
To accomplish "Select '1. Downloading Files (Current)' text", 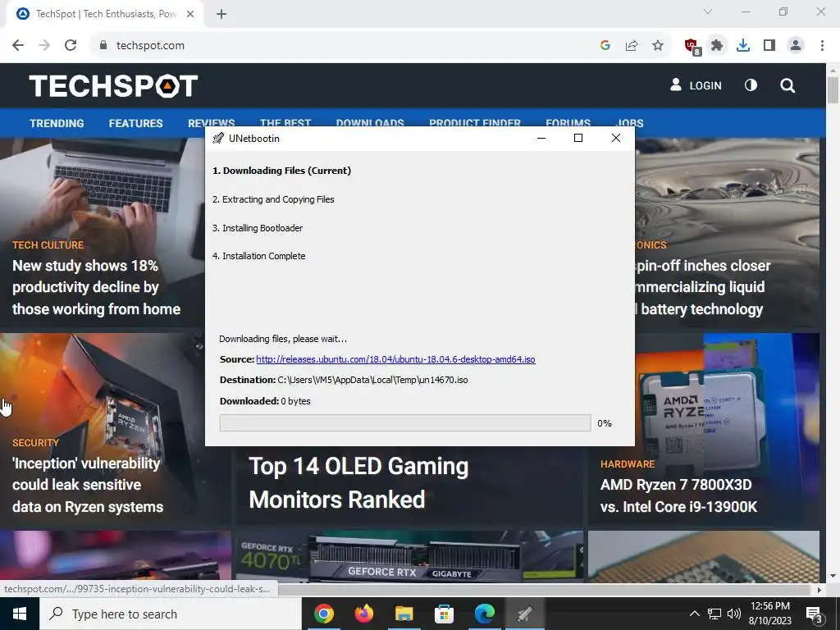I will click(x=282, y=171).
